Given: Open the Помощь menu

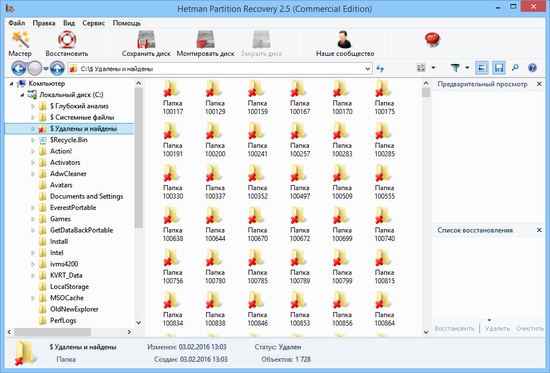Looking at the screenshot, I should click(127, 23).
